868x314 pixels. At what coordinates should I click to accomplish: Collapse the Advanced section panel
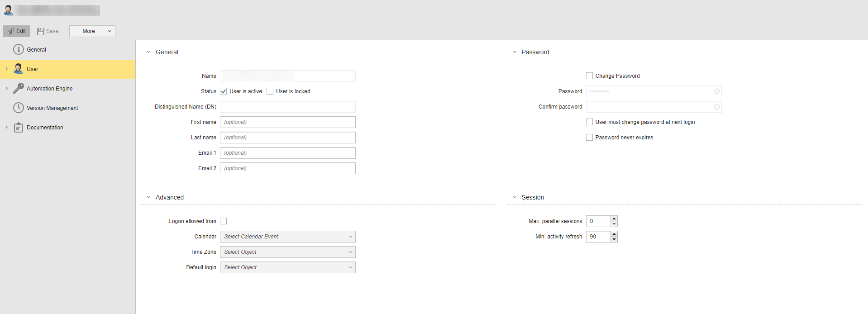[148, 197]
